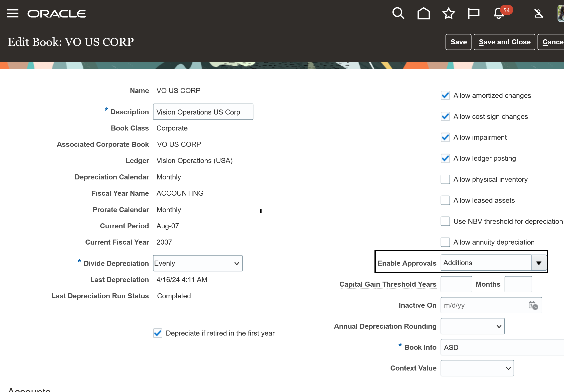The height and width of the screenshot is (392, 564).
Task: Enable Use NBV threshold for depreciation
Action: click(445, 221)
